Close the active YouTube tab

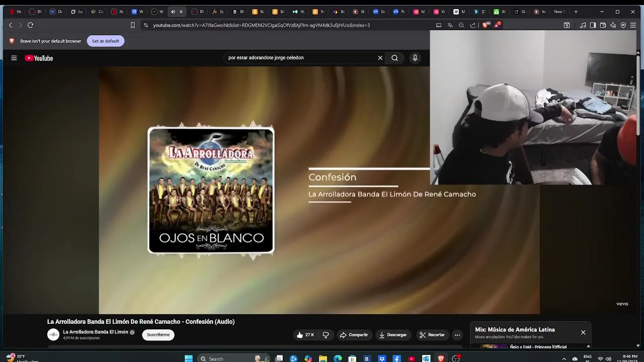[x=181, y=12]
